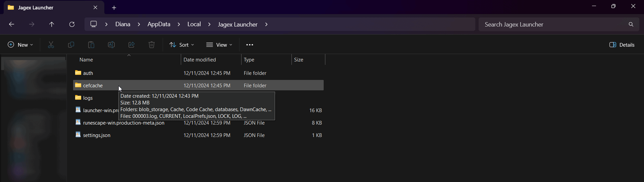
Task: Click the 8 KB size cell
Action: 317,123
